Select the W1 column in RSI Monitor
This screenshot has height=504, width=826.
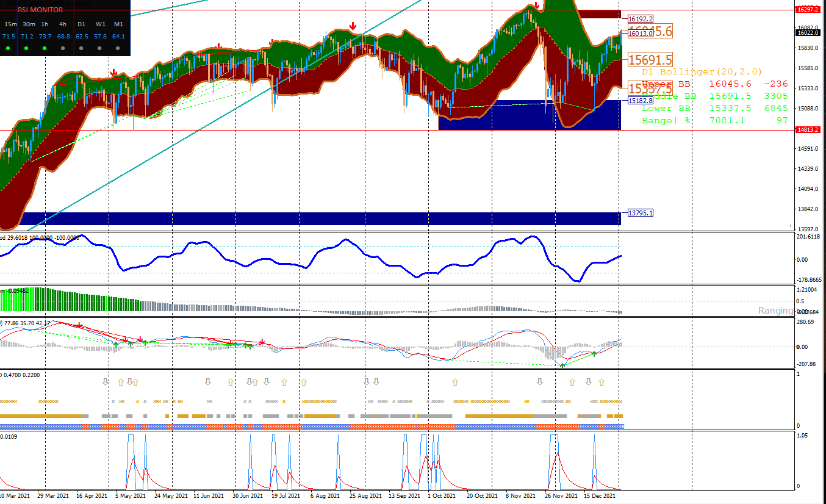(100, 24)
